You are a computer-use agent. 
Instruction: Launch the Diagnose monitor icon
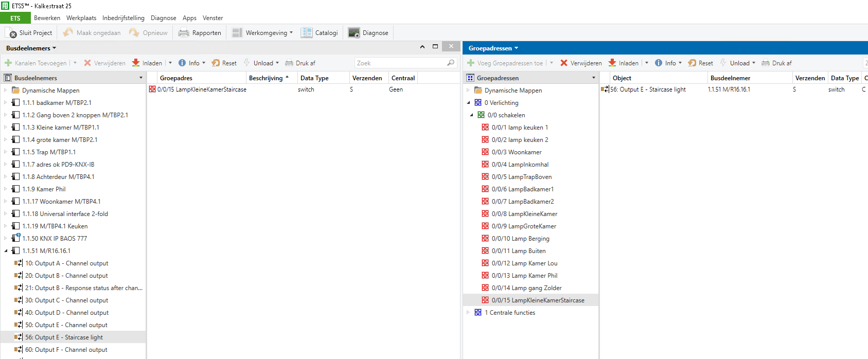354,33
